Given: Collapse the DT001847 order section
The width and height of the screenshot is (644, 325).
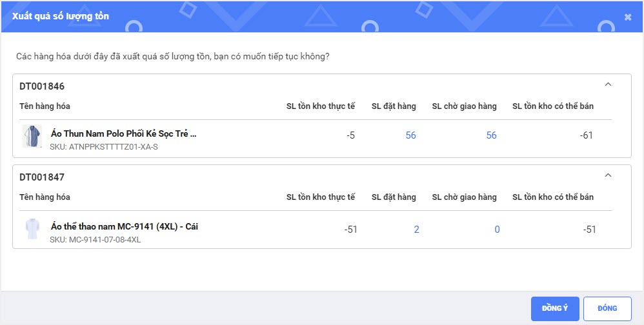Looking at the screenshot, I should pyautogui.click(x=607, y=175).
